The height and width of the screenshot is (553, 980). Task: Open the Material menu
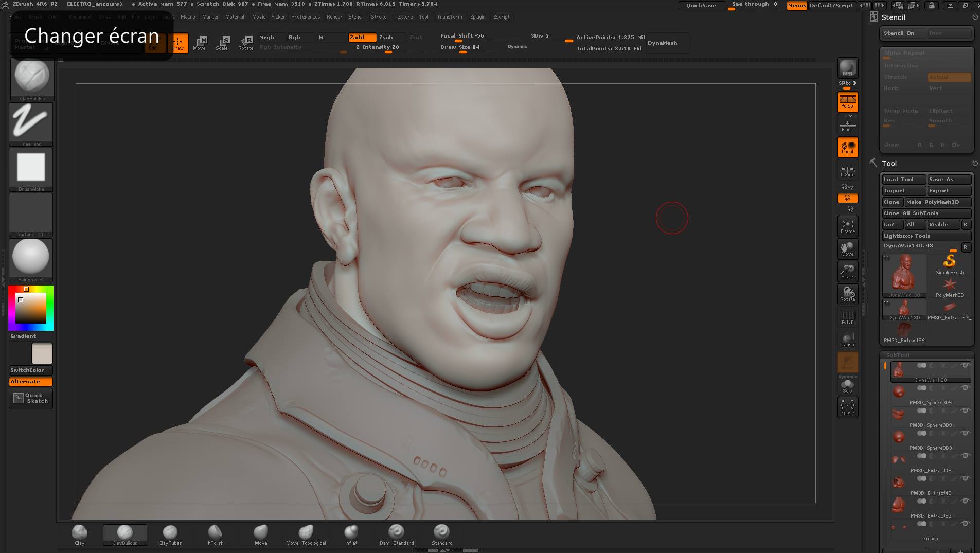pyautogui.click(x=235, y=17)
